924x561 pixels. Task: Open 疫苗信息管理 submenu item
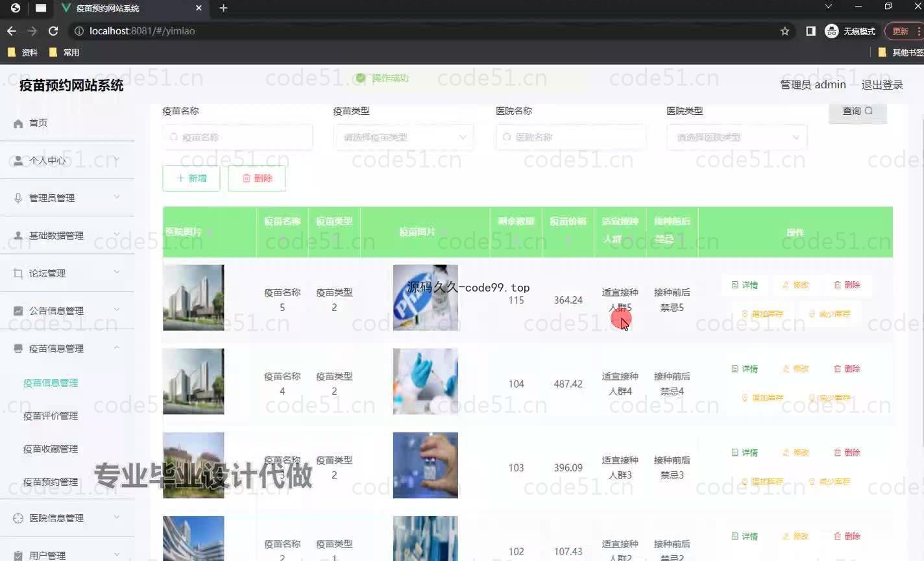click(51, 383)
